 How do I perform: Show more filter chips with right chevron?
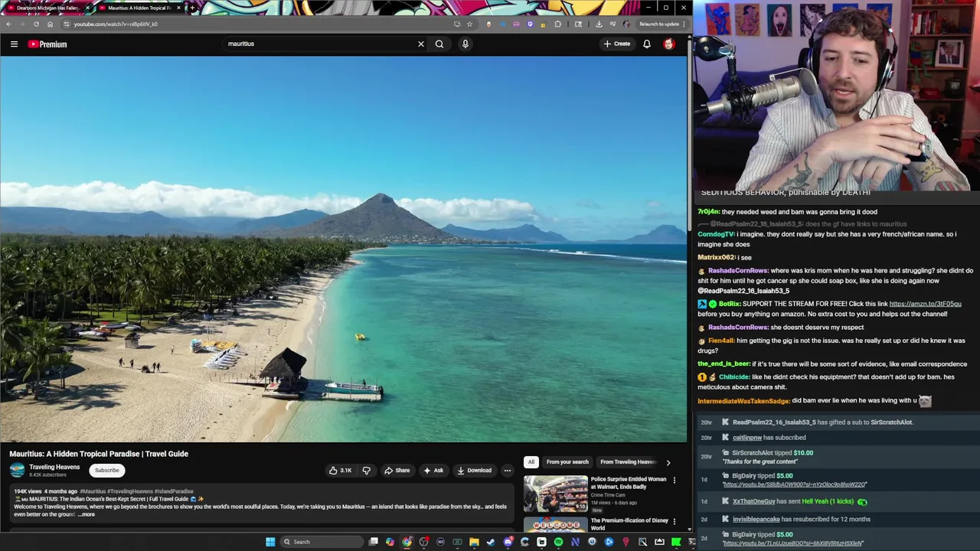668,462
